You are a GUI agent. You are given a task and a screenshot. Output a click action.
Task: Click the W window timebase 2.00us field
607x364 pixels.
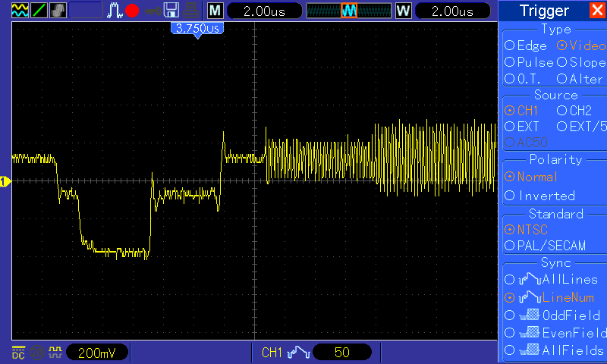[452, 11]
